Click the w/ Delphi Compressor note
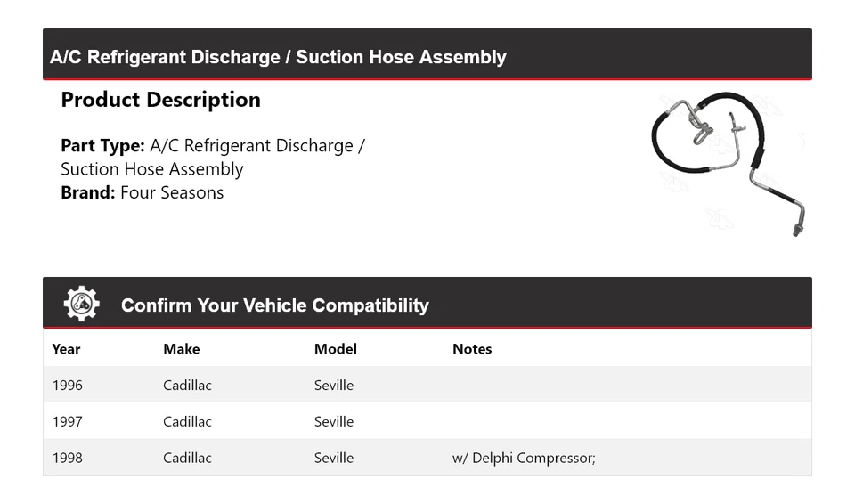 click(x=524, y=459)
